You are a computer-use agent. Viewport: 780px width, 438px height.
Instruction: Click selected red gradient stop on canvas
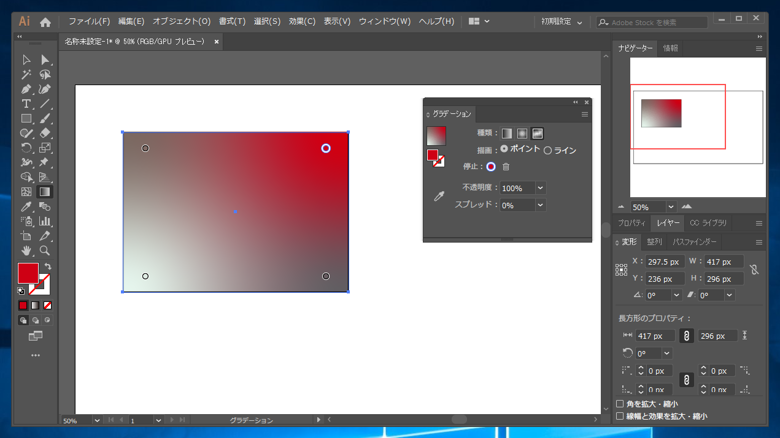[x=326, y=148]
